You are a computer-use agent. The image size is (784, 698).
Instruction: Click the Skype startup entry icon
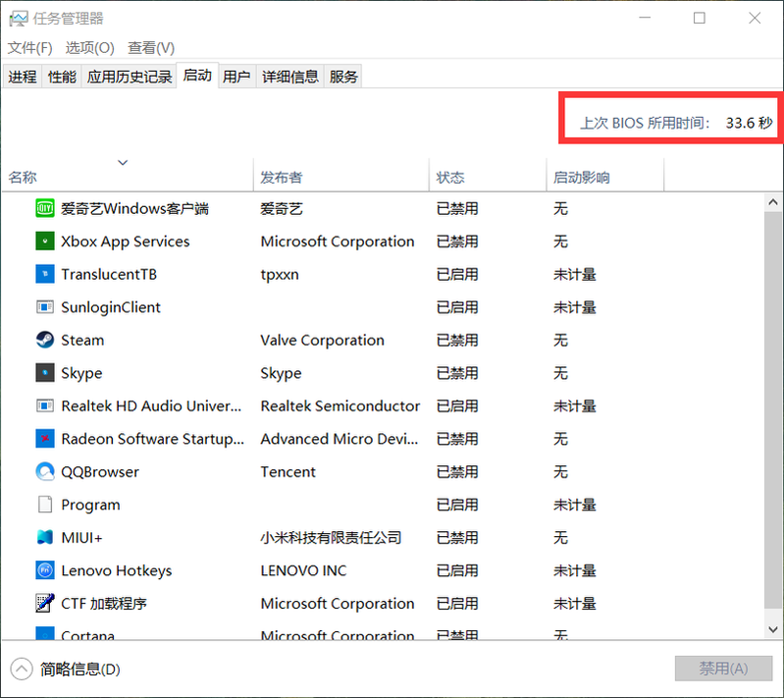44,373
